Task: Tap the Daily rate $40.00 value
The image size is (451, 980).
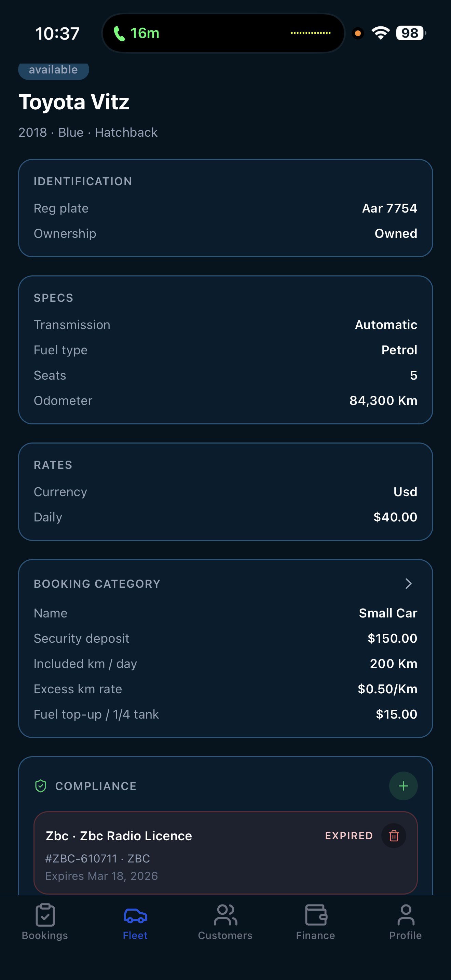Action: point(395,517)
